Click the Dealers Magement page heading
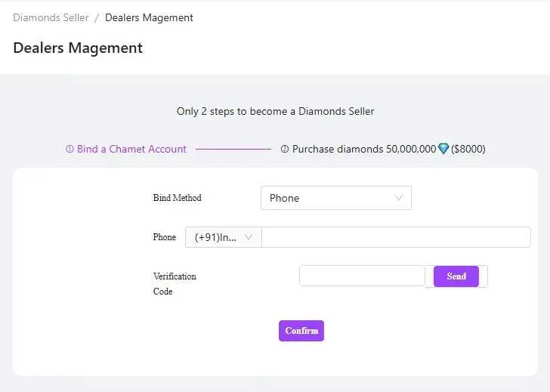Image resolution: width=550 pixels, height=392 pixels. tap(78, 48)
